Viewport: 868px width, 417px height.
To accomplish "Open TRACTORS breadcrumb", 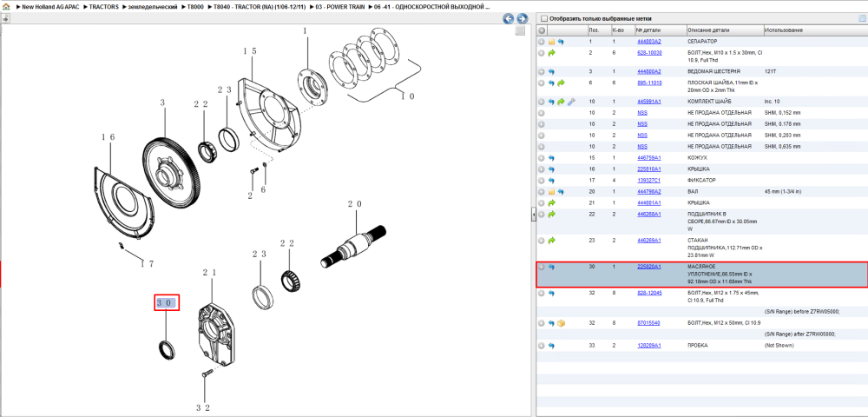I will [x=103, y=7].
